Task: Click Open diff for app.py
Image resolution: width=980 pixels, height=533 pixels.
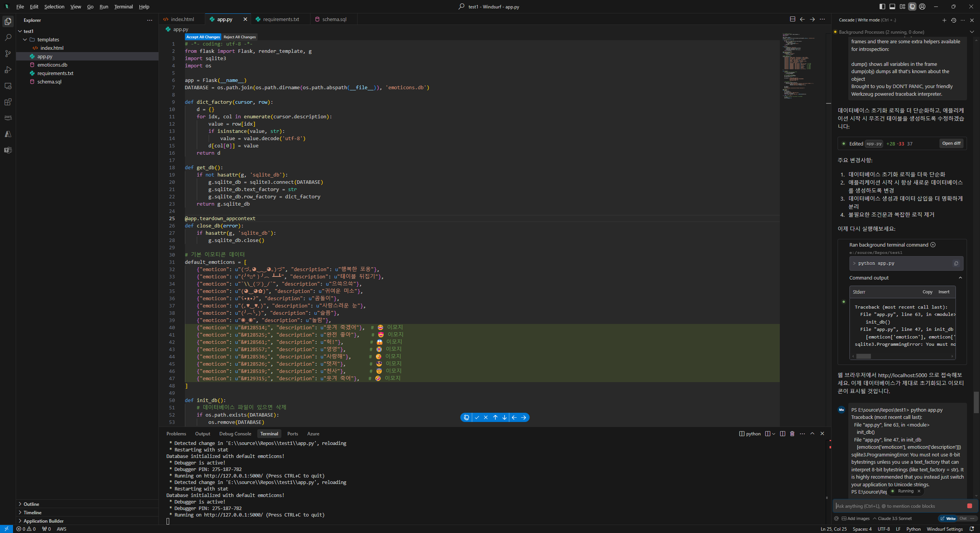Action: coord(951,144)
